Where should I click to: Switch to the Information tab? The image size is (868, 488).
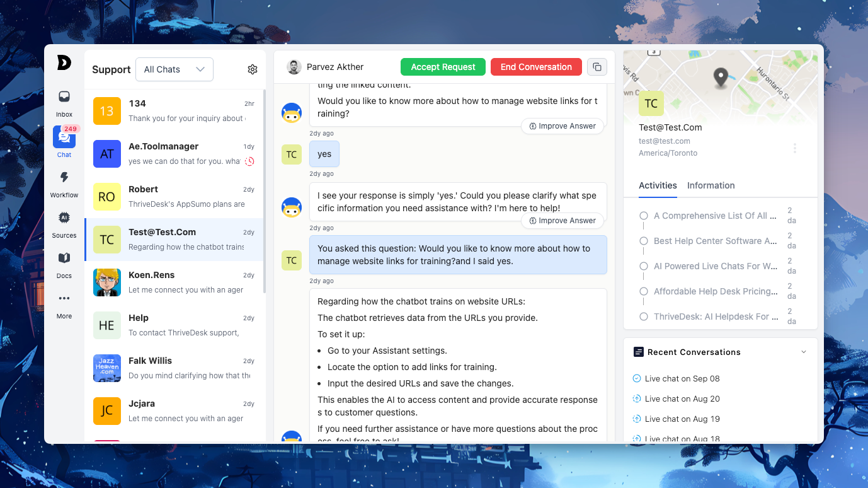click(711, 185)
